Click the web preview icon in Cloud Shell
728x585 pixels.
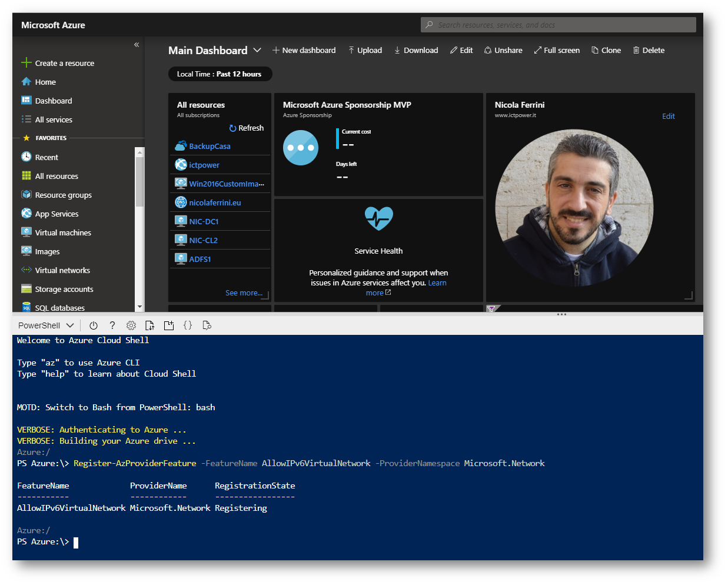click(207, 325)
